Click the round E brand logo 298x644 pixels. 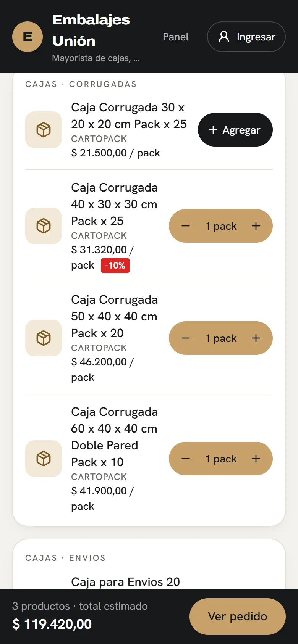(28, 37)
